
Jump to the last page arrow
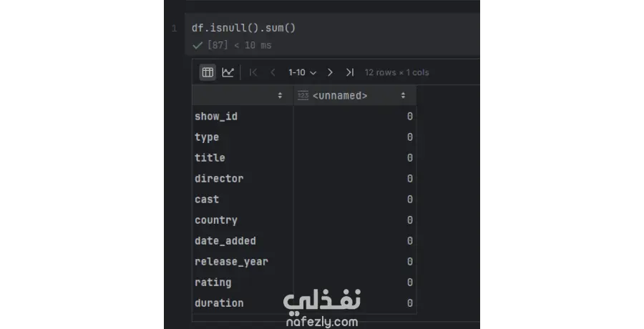(349, 72)
